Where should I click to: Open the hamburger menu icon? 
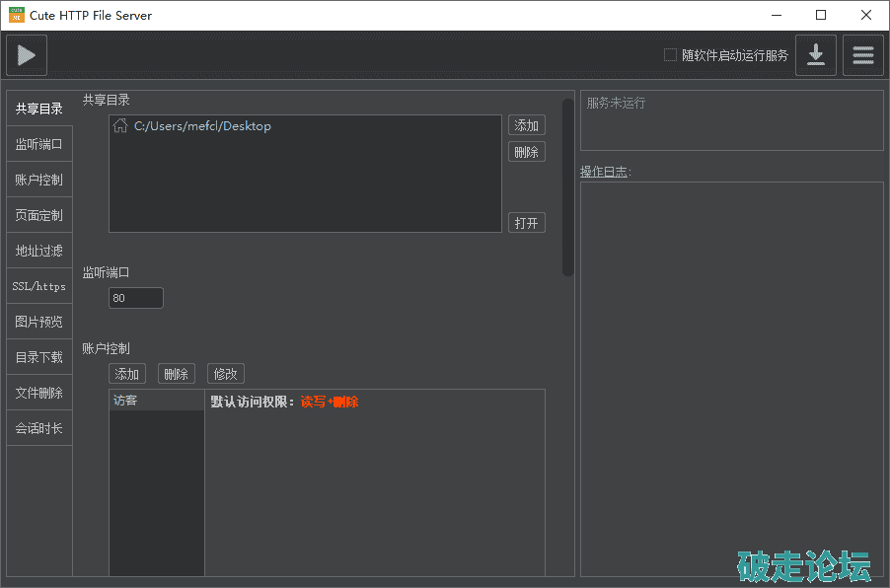(x=863, y=55)
